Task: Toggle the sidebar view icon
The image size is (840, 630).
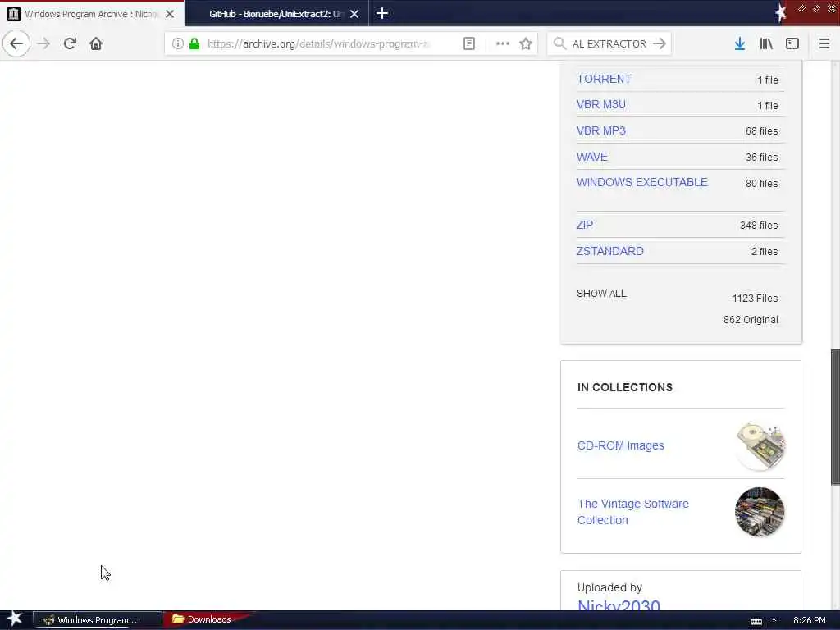Action: tap(792, 43)
